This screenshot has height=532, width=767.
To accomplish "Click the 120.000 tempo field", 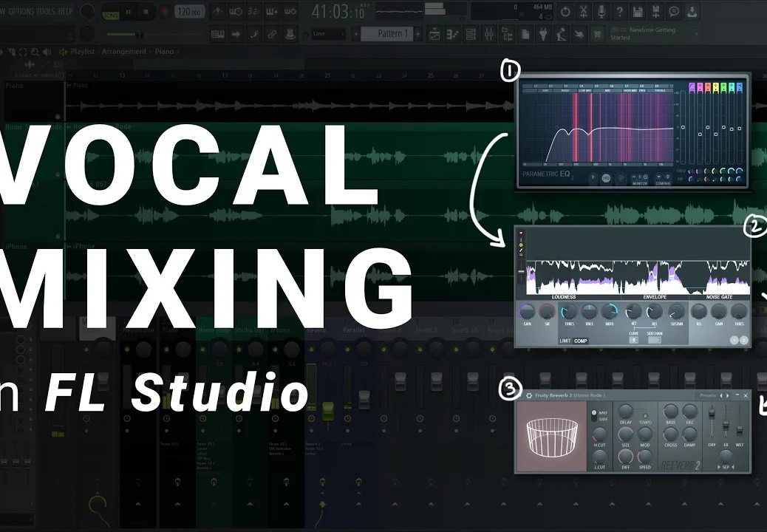I will tap(189, 13).
